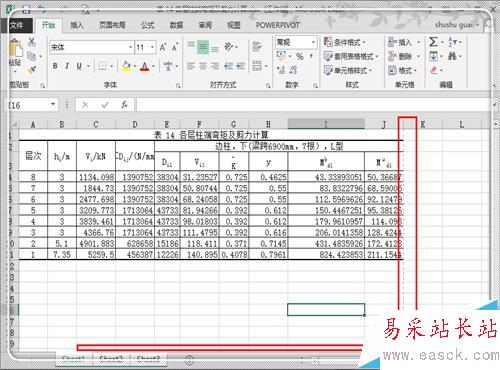
Task: Open 单元格样式 cell styles menu
Action: coord(348,70)
